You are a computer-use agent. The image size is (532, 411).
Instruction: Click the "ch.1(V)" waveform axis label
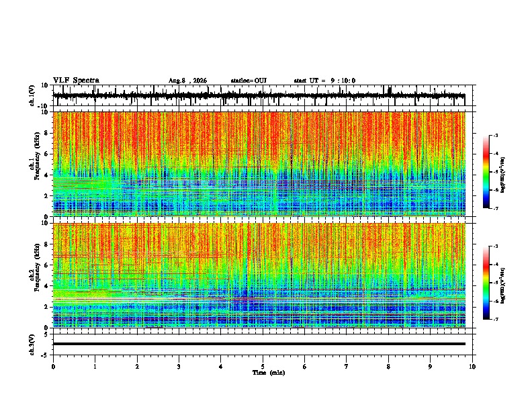coord(32,95)
